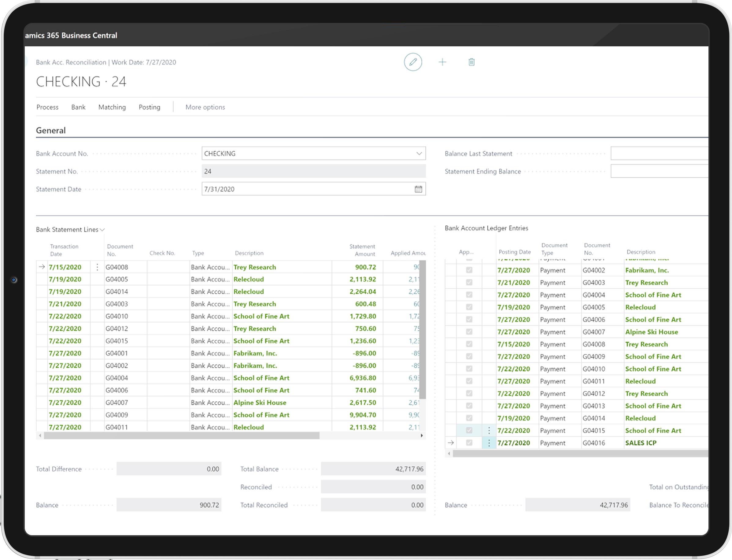Click the statement lines horizontal scrollbar thumb

182,435
